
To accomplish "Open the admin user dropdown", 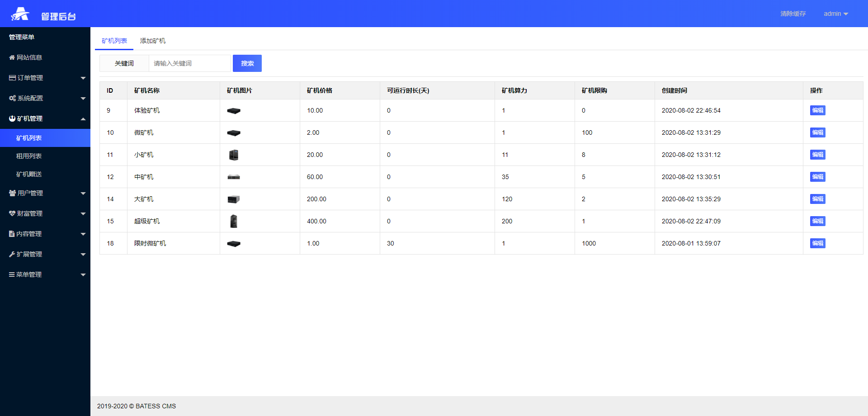I will [836, 14].
